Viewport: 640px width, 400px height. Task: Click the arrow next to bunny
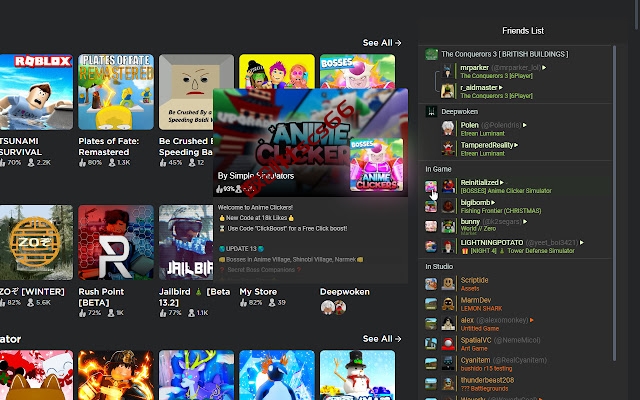525,222
